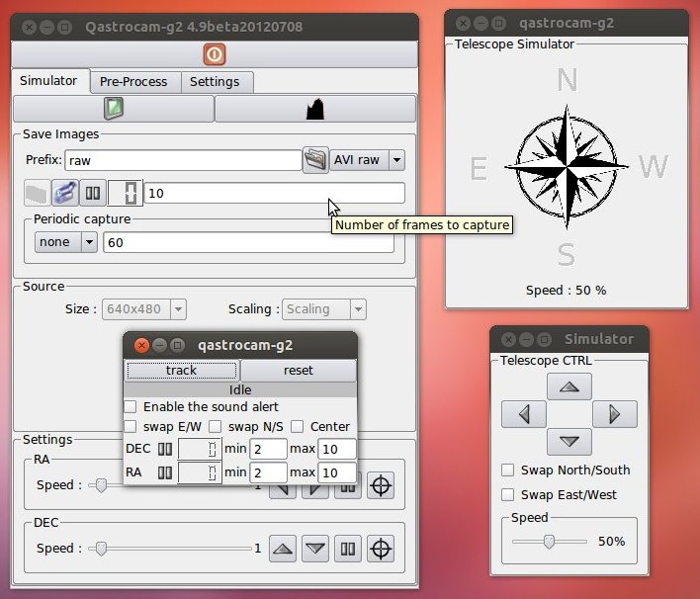This screenshot has height=599, width=700.
Task: Toggle swap E/W checkbox
Action: [131, 427]
